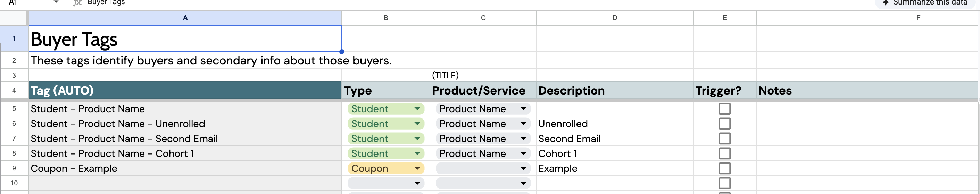Screen dimensions: 980x194
Task: Select row 9 header
Action: click(x=14, y=168)
